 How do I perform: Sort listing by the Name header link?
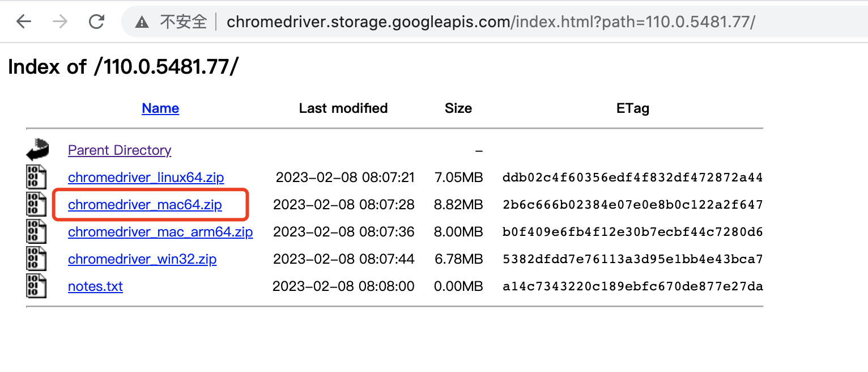point(160,108)
